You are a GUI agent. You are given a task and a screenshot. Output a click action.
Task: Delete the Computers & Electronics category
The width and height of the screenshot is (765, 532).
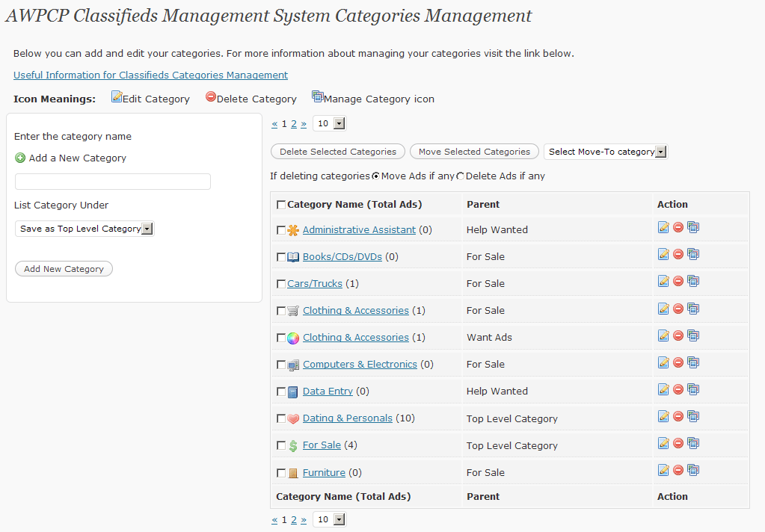[x=678, y=362]
